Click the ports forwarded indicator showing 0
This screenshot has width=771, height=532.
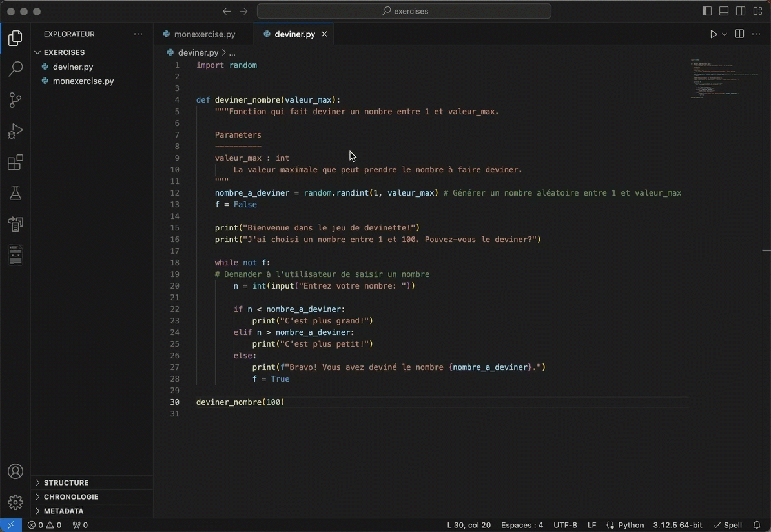[80, 525]
